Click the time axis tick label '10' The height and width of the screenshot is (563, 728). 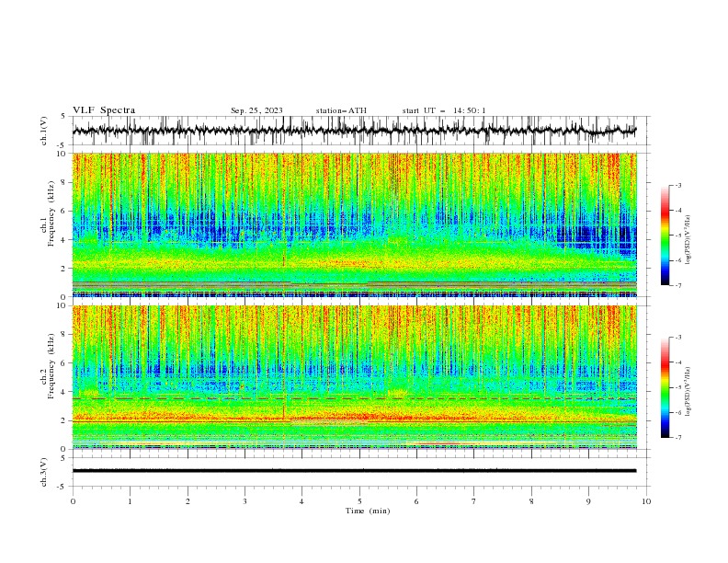coord(646,501)
